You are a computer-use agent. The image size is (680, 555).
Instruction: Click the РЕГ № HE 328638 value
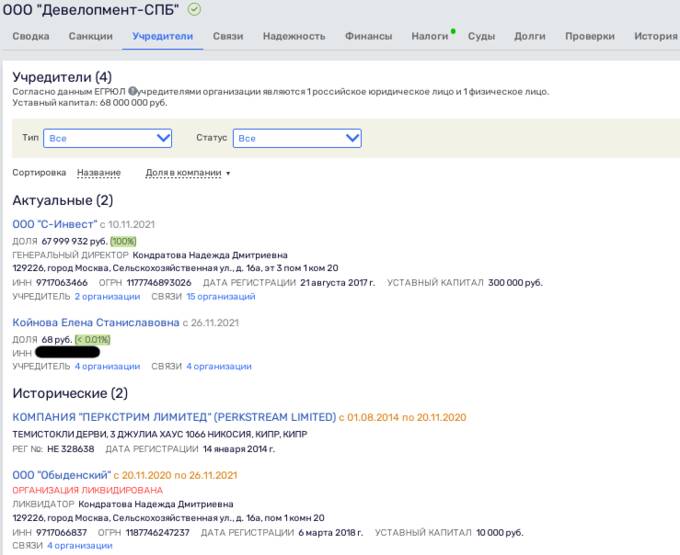click(71, 449)
